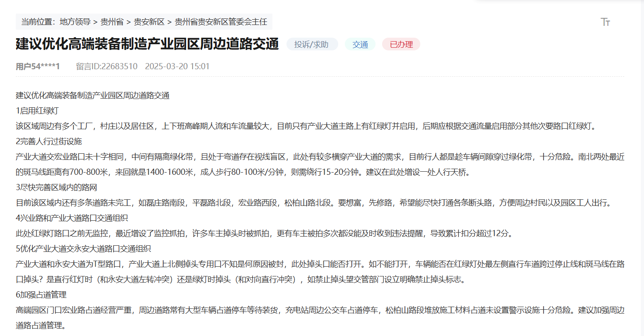
Task: Click the red 已办理 status badge
Action: click(x=401, y=44)
